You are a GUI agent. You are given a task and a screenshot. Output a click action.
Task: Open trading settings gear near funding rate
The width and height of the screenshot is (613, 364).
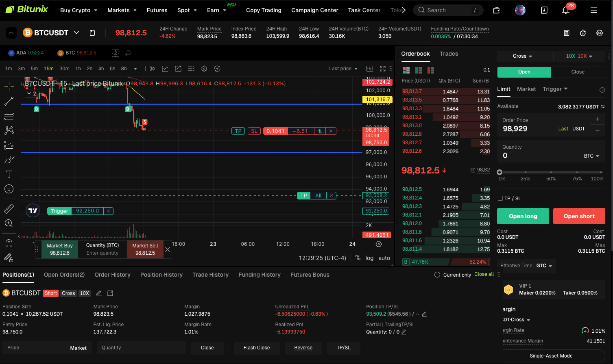point(600,33)
